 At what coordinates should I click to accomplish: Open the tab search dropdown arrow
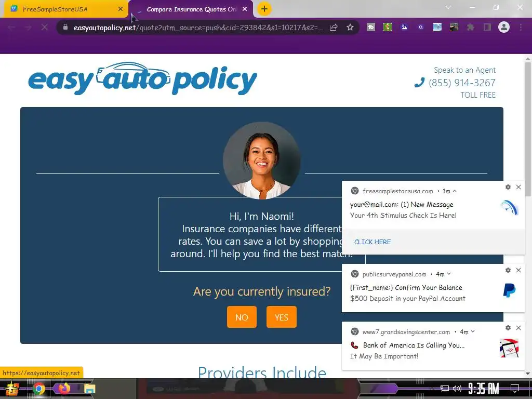click(448, 7)
